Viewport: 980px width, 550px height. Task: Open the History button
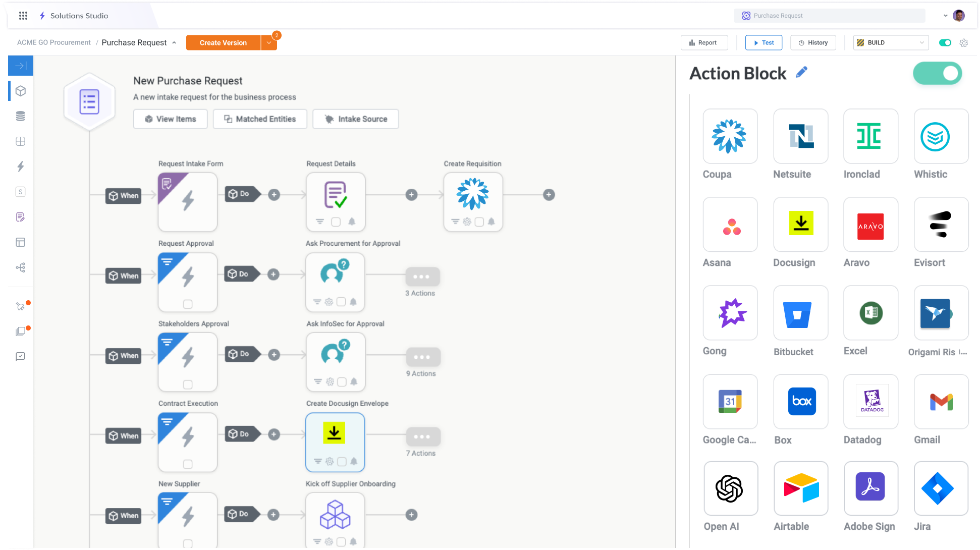pyautogui.click(x=813, y=43)
